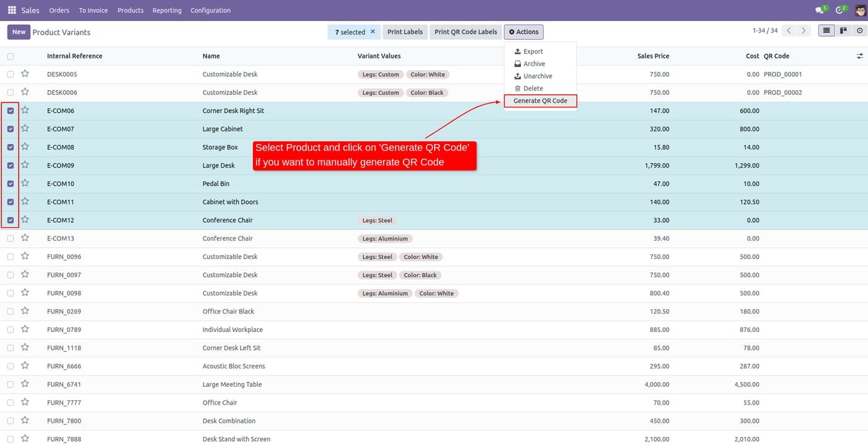868x445 pixels.
Task: Click the New button
Action: pos(19,32)
